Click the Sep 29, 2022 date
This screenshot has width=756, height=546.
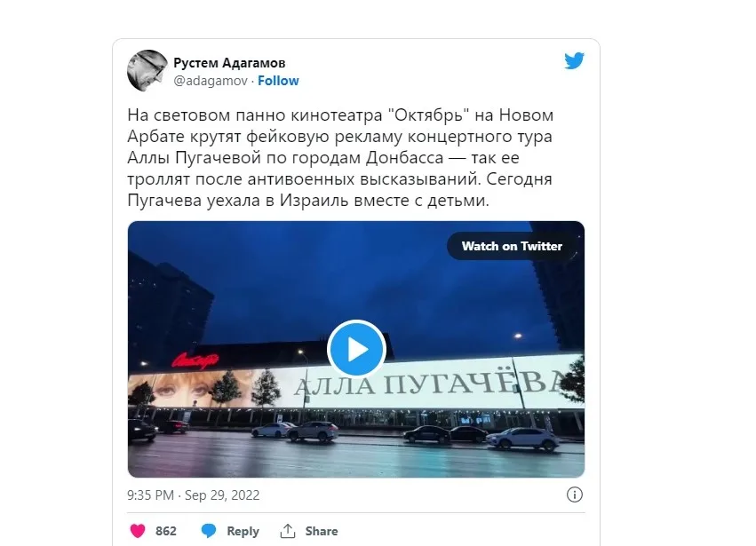click(222, 495)
